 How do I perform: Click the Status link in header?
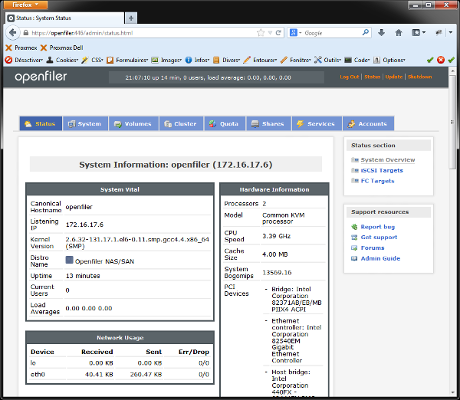[x=372, y=77]
